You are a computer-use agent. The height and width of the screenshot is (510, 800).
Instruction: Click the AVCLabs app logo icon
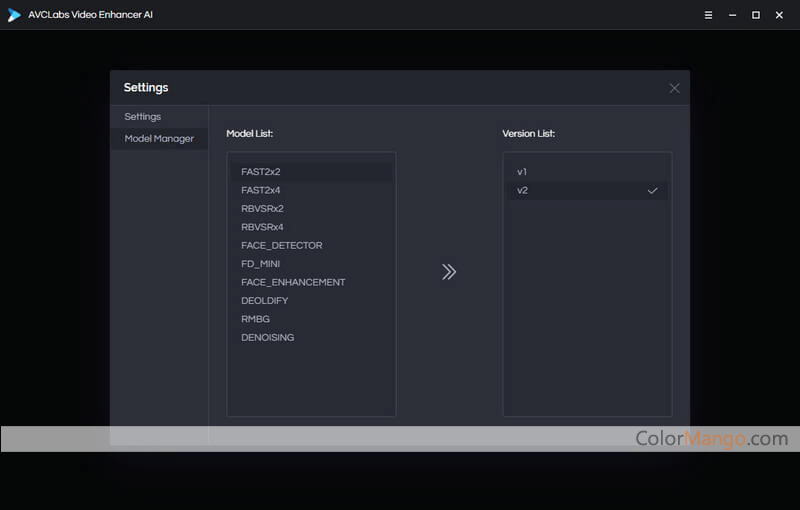click(x=14, y=15)
